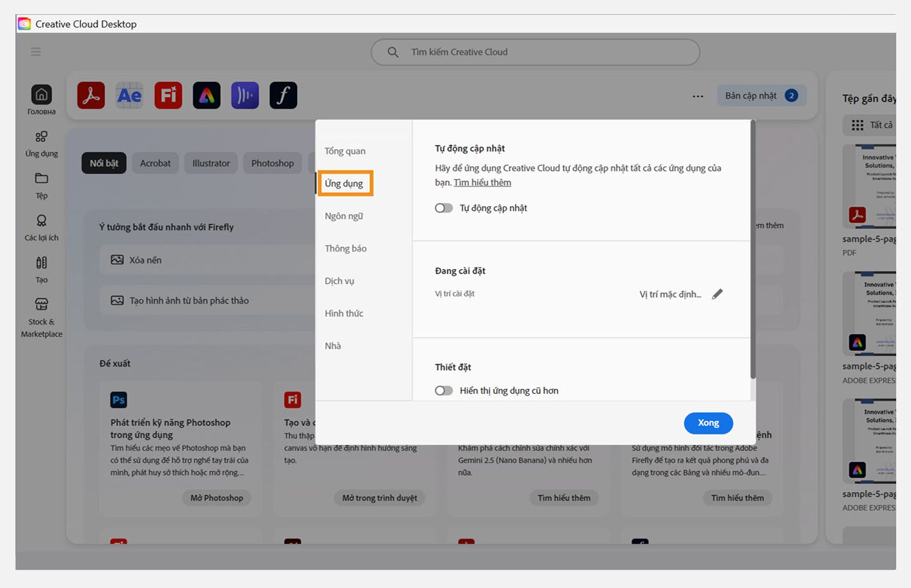This screenshot has width=911, height=588.
Task: Go to Home in the sidebar
Action: 42,100
